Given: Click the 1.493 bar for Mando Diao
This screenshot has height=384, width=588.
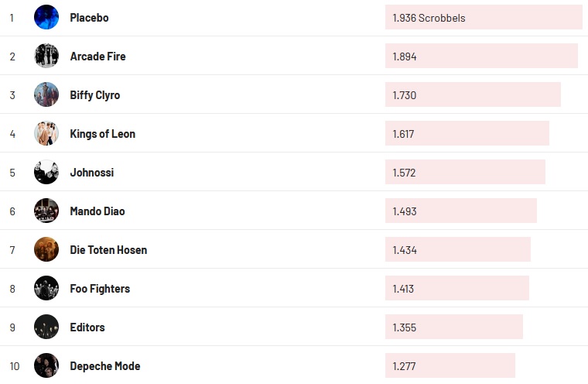Looking at the screenshot, I should pos(460,211).
